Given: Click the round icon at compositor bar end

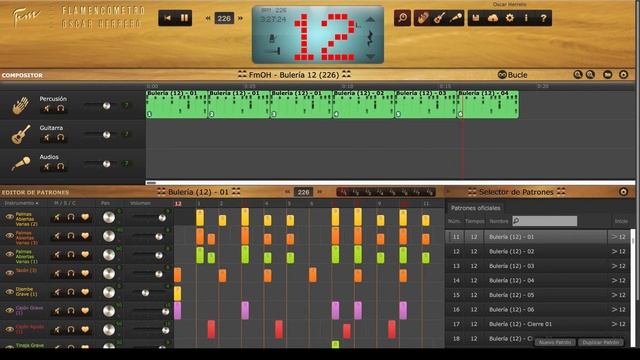Looking at the screenshot, I should [623, 74].
